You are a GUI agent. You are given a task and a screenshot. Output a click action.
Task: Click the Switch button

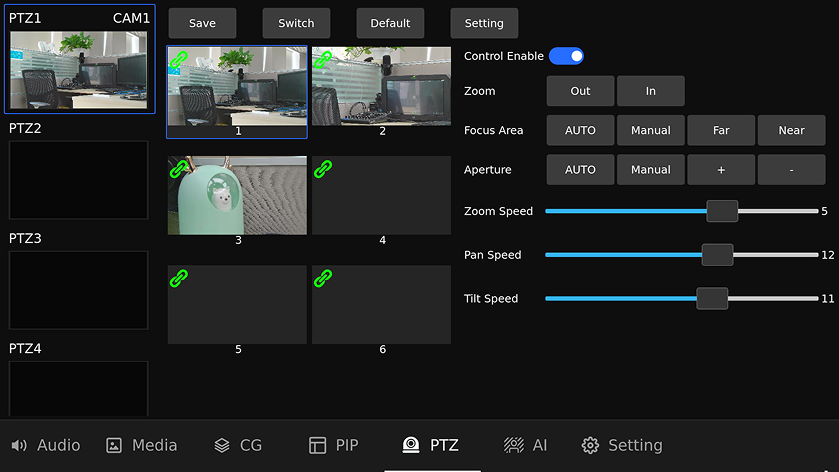point(296,23)
